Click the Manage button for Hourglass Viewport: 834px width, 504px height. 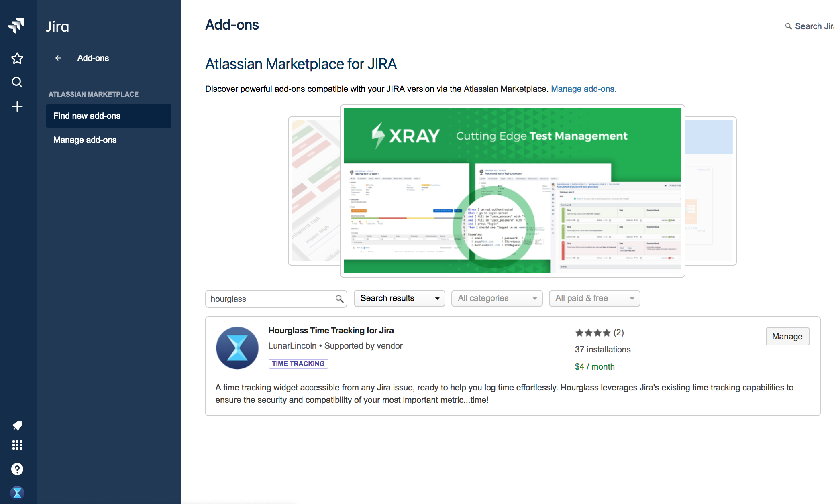[x=787, y=337]
